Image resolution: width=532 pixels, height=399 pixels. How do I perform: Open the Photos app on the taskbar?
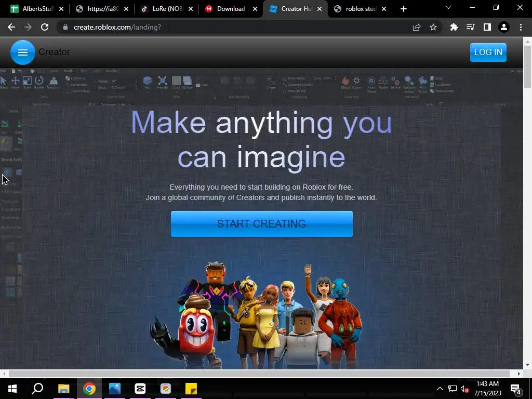(x=115, y=389)
